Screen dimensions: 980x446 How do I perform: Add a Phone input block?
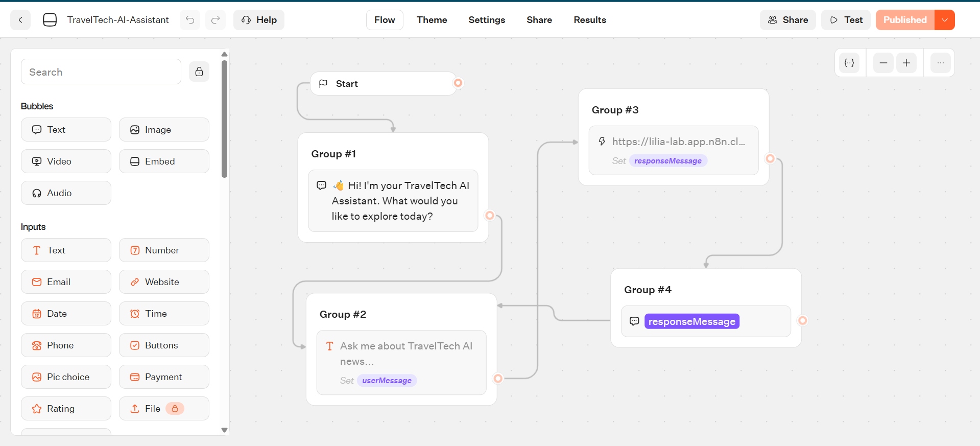[x=66, y=345]
